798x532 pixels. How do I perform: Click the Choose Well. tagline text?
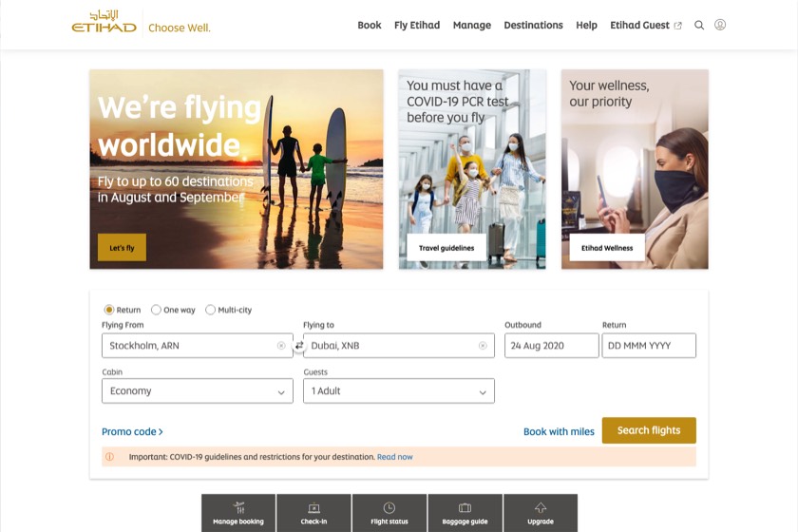click(x=180, y=28)
